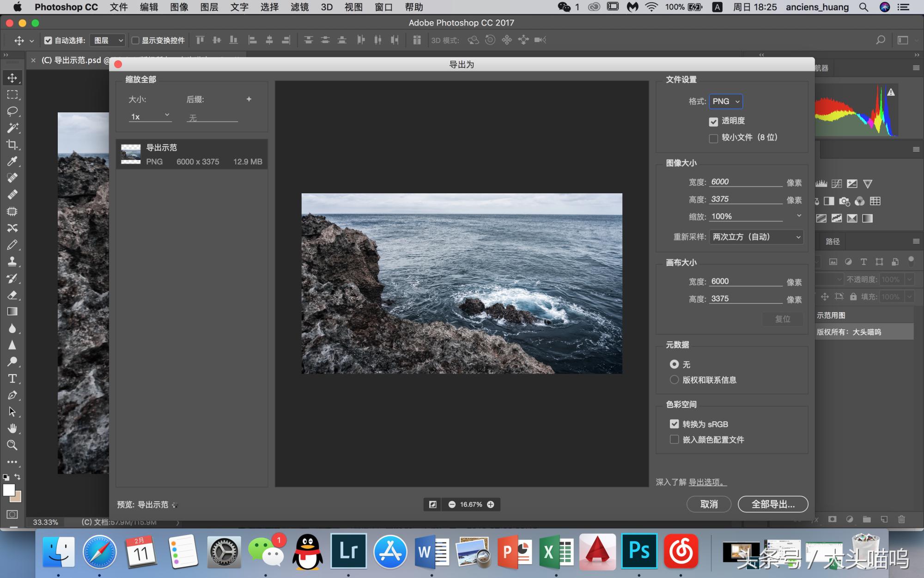The width and height of the screenshot is (924, 578).
Task: Select the Lasso tool
Action: (x=12, y=111)
